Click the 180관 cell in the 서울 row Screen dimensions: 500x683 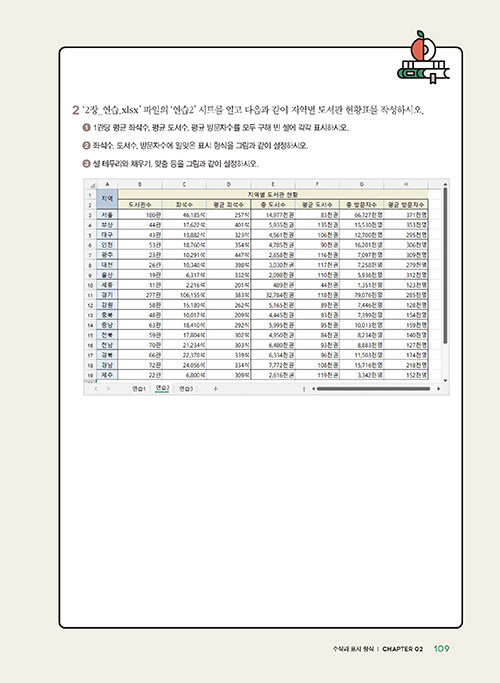pos(140,215)
